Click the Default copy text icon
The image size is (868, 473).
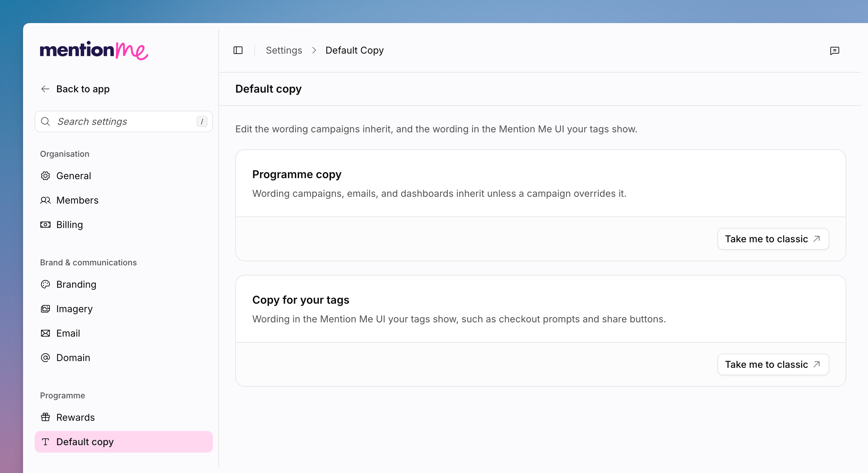[x=45, y=442]
